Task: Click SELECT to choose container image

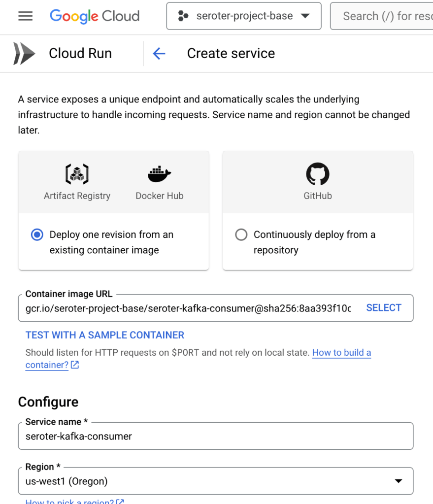Action: (x=384, y=308)
